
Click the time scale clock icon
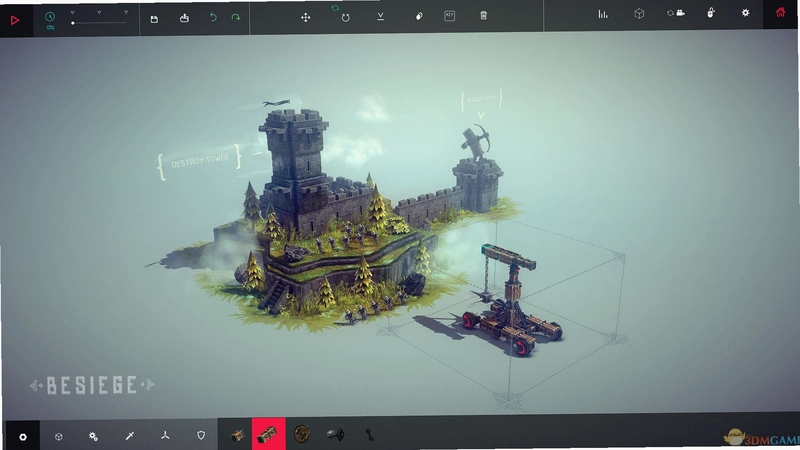(49, 17)
